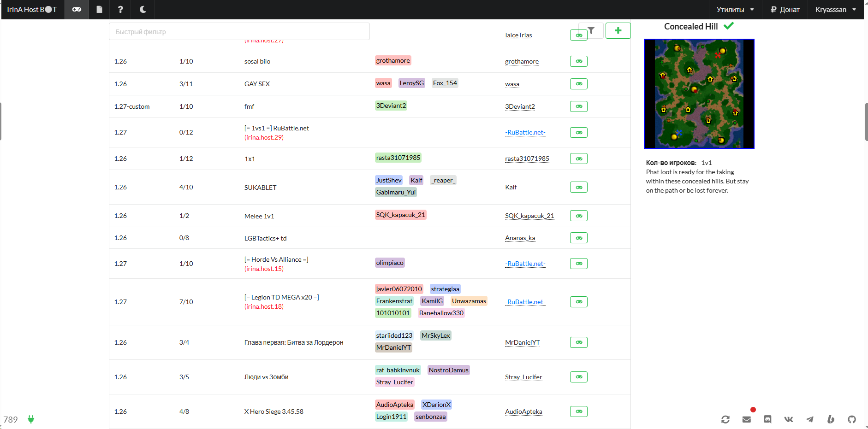Join the LGBTactics+ td game
The image size is (868, 429).
579,238
